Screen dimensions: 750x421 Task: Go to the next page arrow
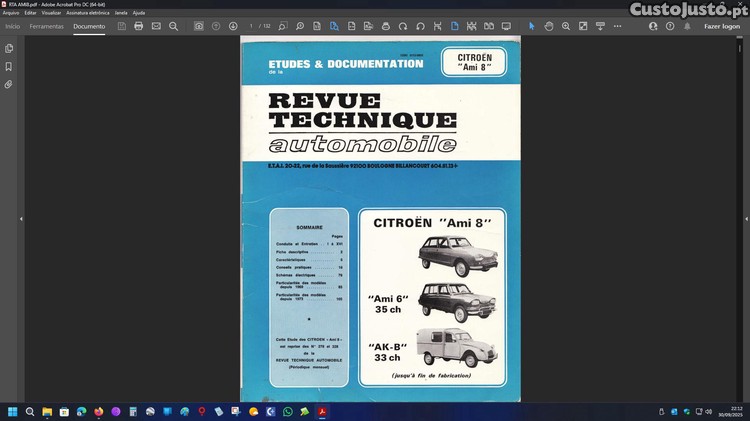pos(233,26)
